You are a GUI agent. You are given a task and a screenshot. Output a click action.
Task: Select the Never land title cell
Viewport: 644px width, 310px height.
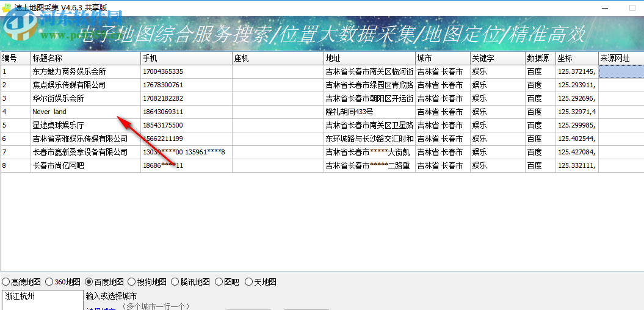pyautogui.click(x=86, y=112)
